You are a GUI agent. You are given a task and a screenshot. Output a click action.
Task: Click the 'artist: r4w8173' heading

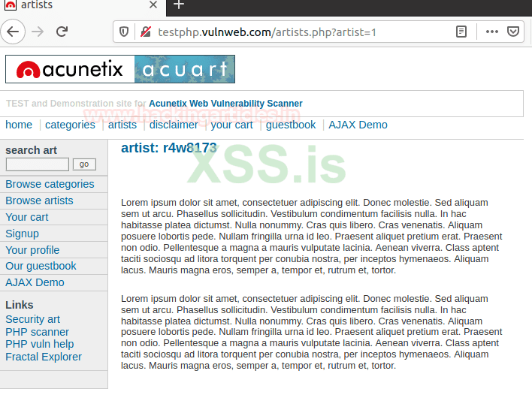169,148
